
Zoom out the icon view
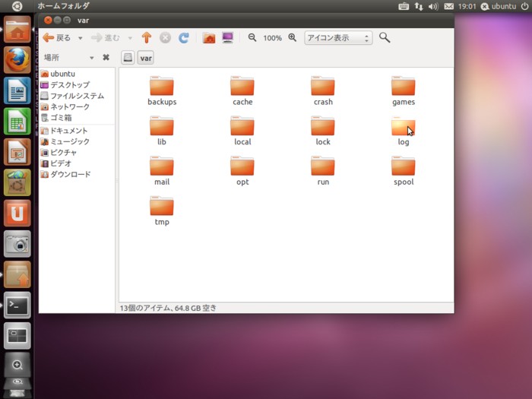tap(252, 38)
